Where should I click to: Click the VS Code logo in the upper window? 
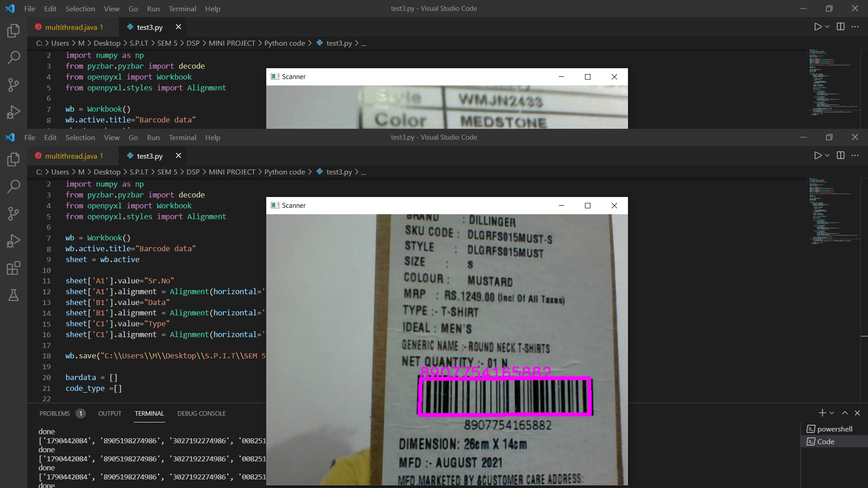(x=10, y=9)
